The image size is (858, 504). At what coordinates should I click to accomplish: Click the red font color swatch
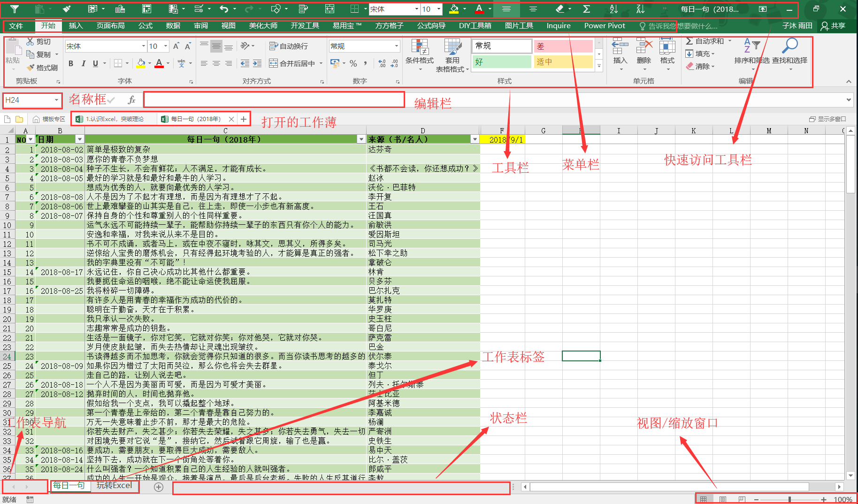pos(159,63)
